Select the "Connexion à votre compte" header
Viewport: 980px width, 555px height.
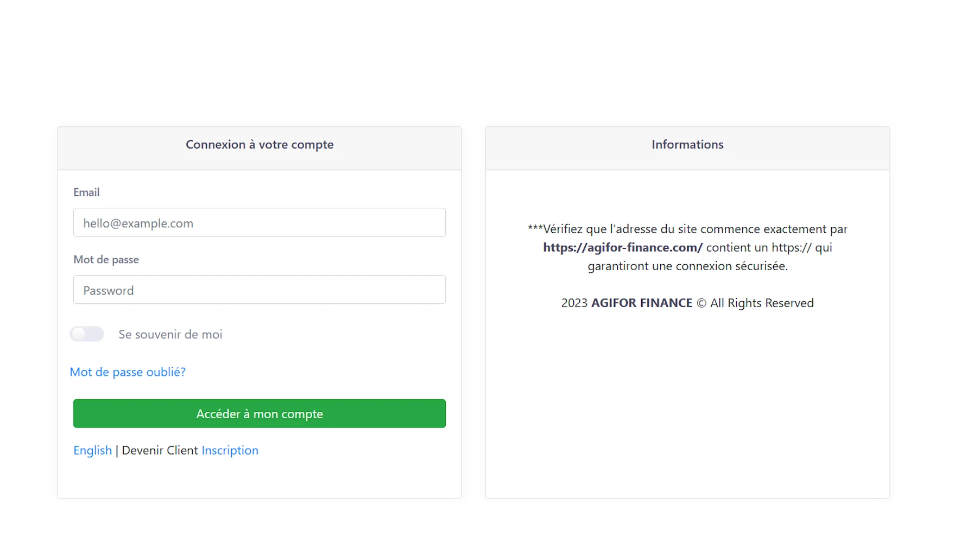pos(259,144)
